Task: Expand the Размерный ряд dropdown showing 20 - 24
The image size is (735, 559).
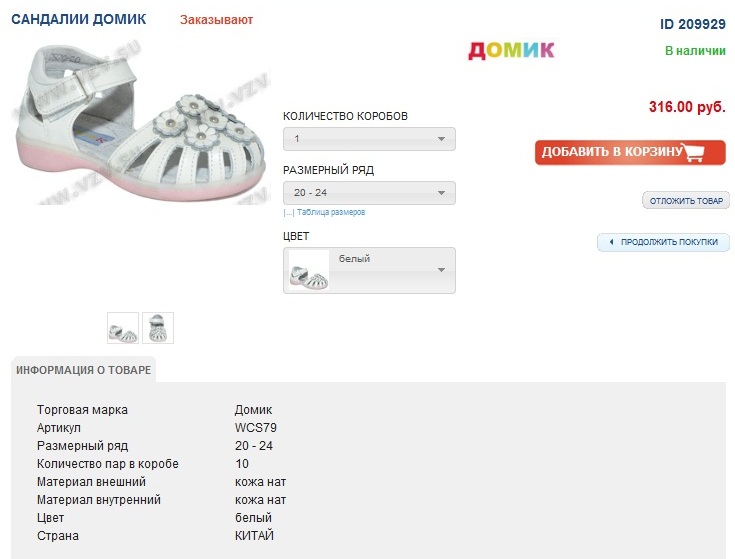Action: (x=369, y=193)
